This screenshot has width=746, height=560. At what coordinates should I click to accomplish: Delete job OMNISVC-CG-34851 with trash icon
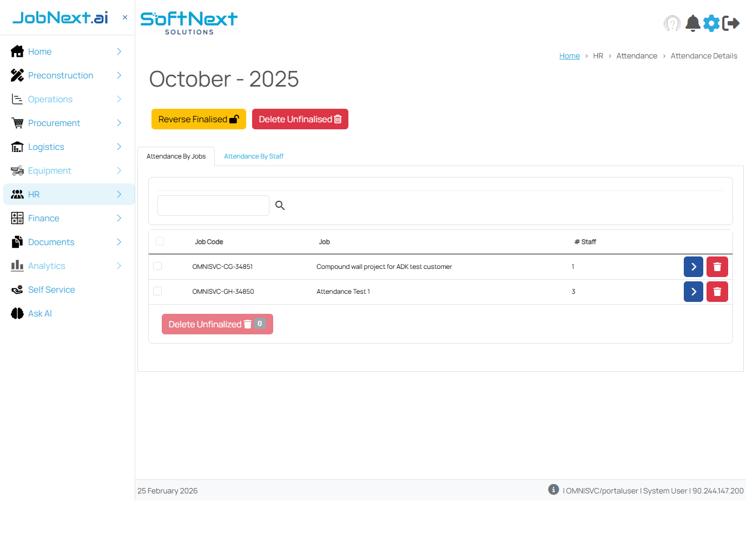tap(717, 267)
